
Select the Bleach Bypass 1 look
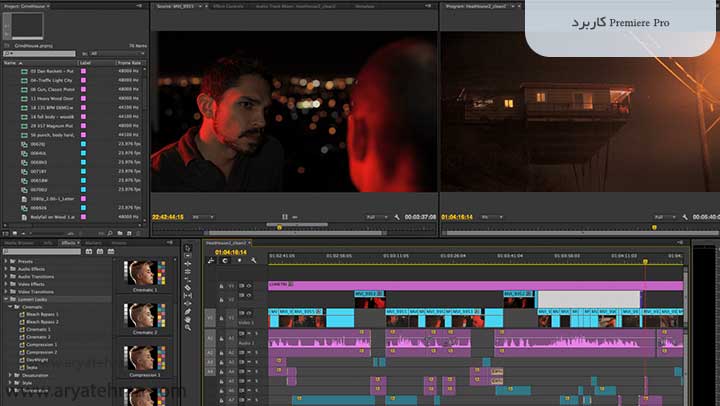(42, 314)
